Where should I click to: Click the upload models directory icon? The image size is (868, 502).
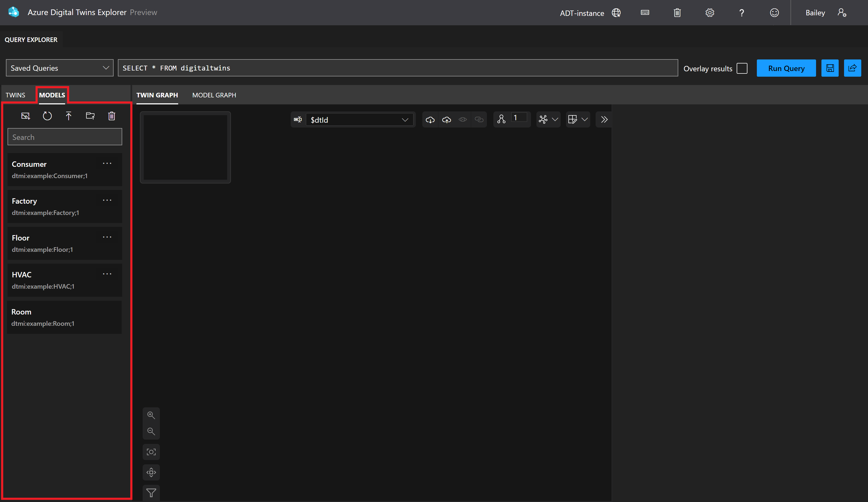tap(90, 116)
